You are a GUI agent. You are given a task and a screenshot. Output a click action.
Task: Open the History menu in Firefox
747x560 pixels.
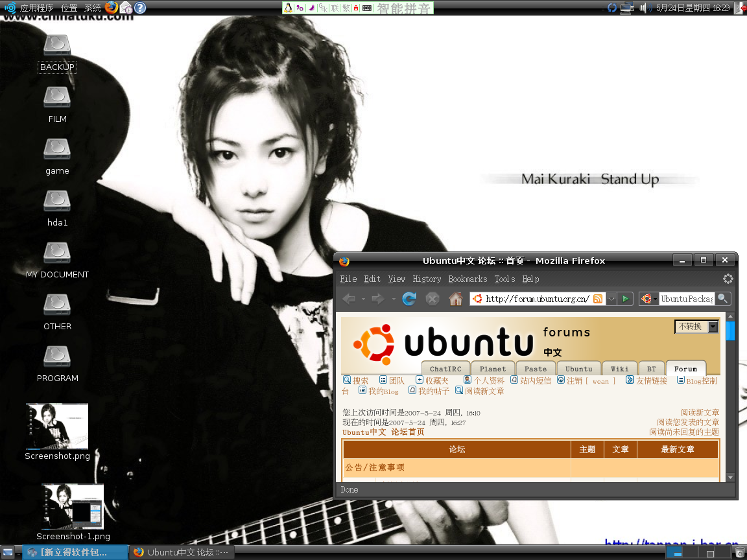(427, 279)
